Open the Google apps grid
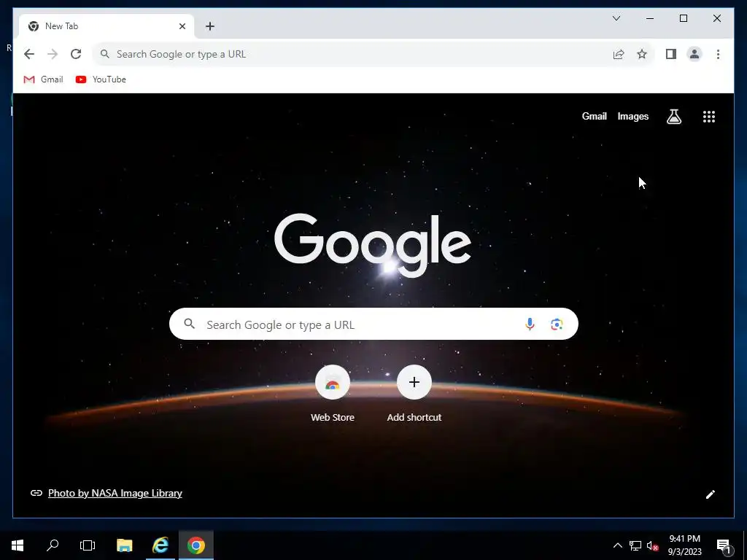This screenshot has width=747, height=560. coord(709,116)
